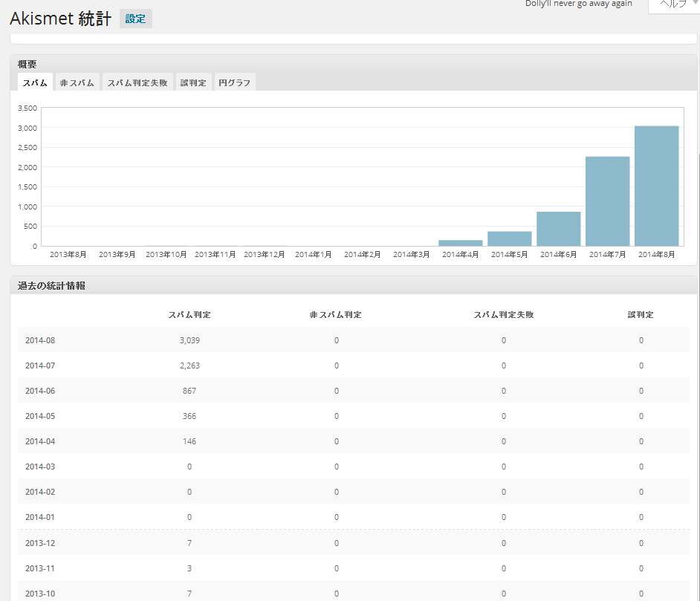
Task: Click the 2013-11 spam count 3
Action: point(189,568)
